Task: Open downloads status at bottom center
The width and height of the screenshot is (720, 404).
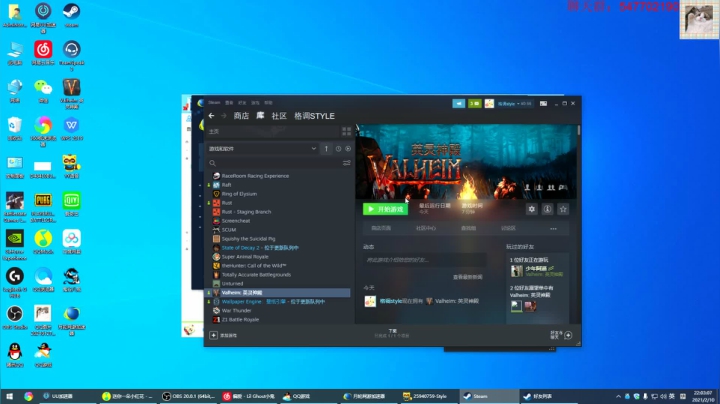Action: click(392, 333)
